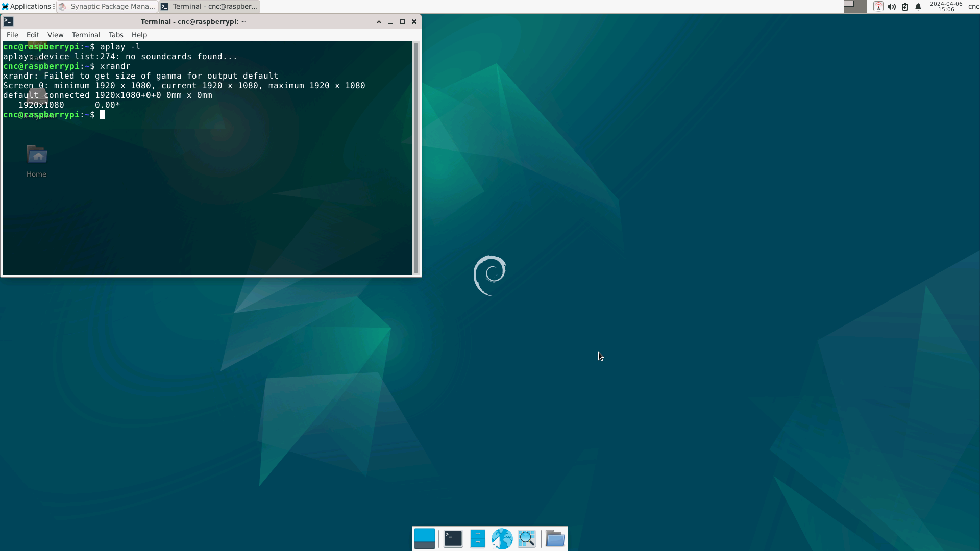The width and height of the screenshot is (980, 551).
Task: Close the Terminal window
Action: (x=414, y=22)
